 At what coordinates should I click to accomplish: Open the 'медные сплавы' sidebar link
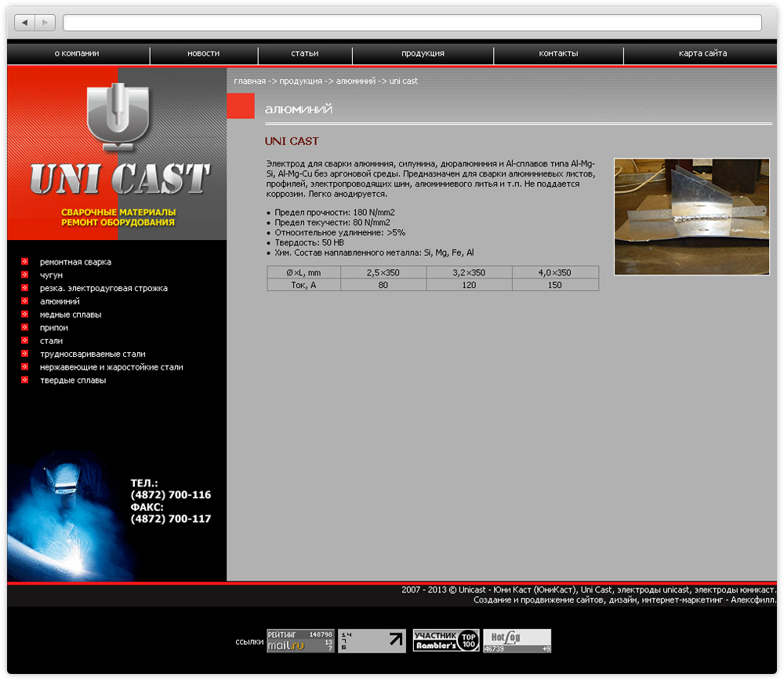(71, 315)
